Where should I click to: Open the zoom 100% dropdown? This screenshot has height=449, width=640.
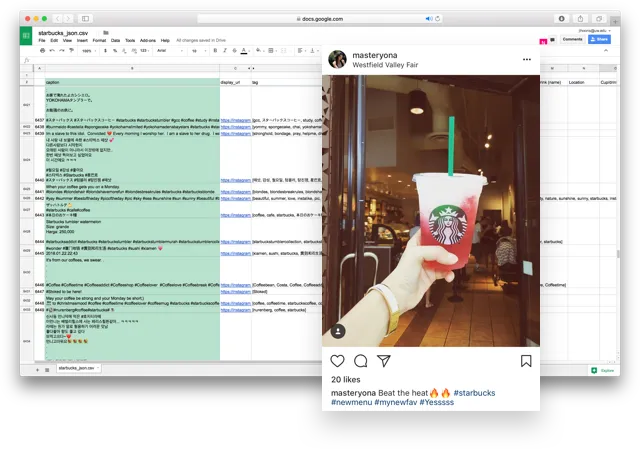89,51
